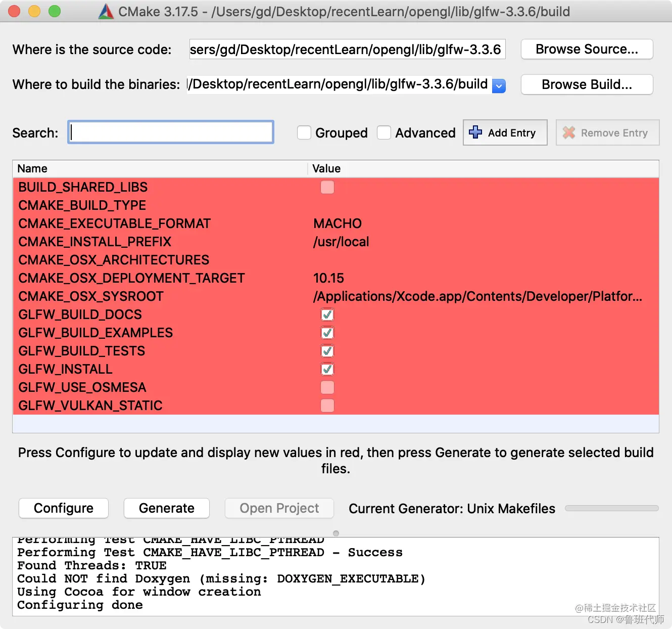Select the GLFW_VULKAN_STATIC name label
This screenshot has width=672, height=629.
pos(90,406)
